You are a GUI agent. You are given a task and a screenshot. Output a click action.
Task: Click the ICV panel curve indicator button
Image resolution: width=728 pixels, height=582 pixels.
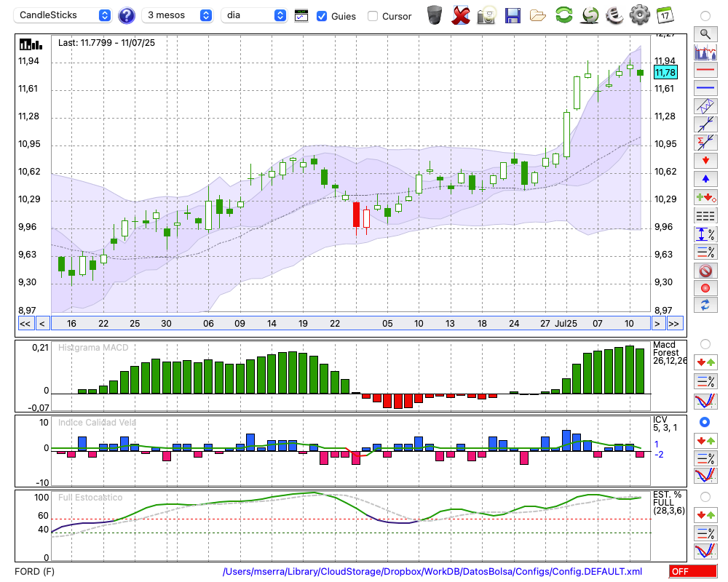[705, 476]
